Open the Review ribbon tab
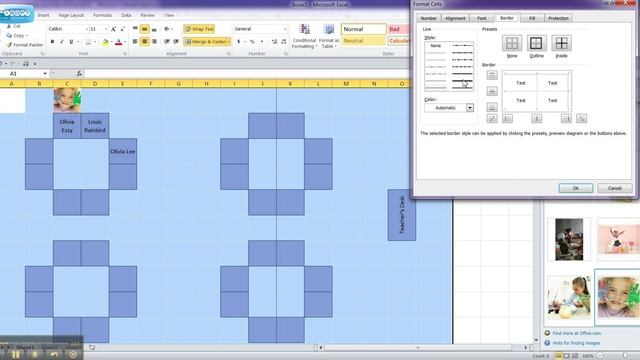Image resolution: width=640 pixels, height=360 pixels. (x=147, y=15)
